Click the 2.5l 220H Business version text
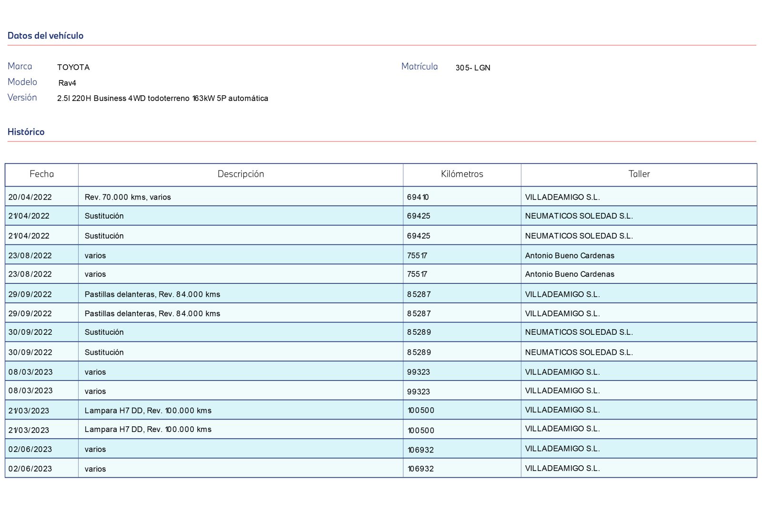The height and width of the screenshot is (532, 762). 162,98
